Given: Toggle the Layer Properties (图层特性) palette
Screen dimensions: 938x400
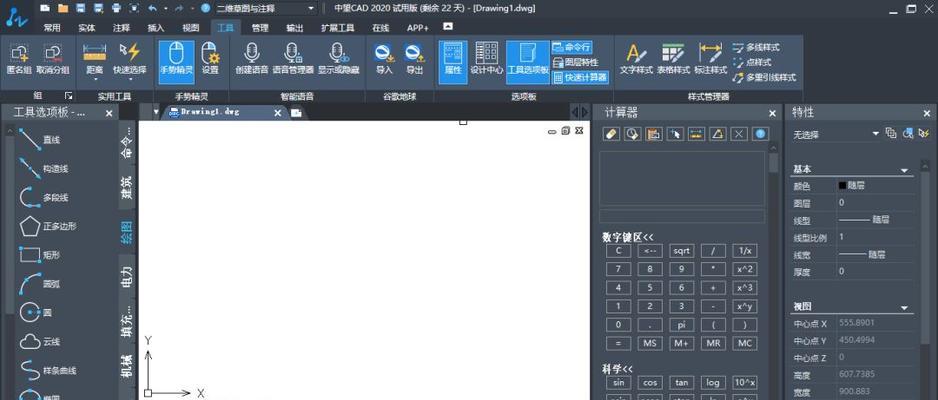Looking at the screenshot, I should (x=575, y=62).
